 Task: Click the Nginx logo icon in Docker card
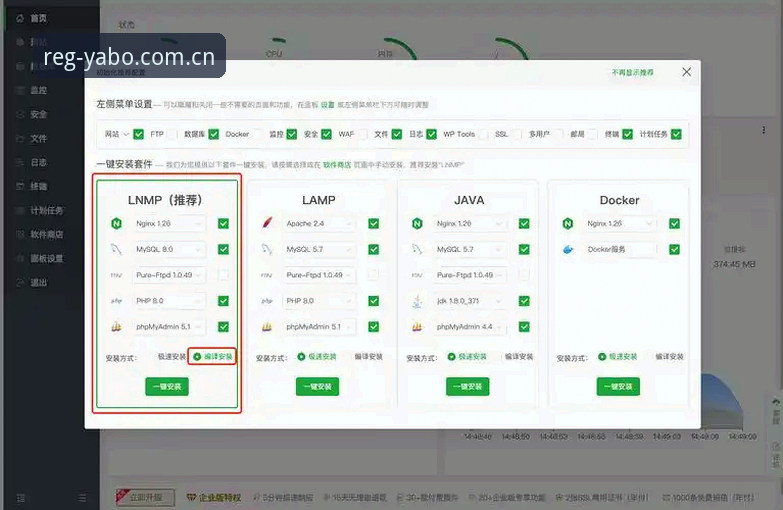[x=568, y=223]
